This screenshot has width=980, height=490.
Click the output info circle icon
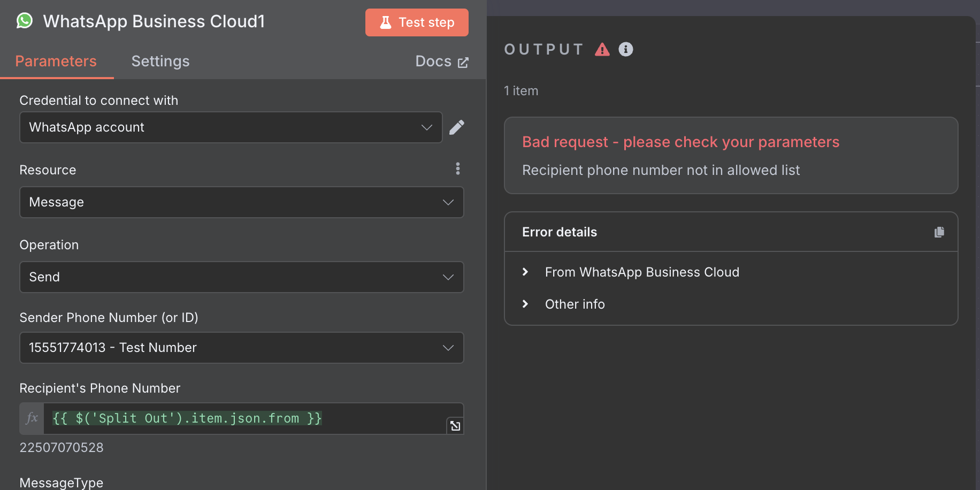(626, 49)
